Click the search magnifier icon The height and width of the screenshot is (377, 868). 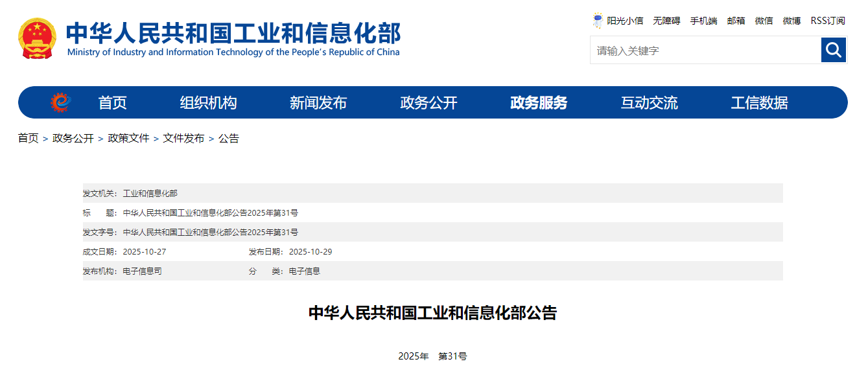pyautogui.click(x=834, y=50)
